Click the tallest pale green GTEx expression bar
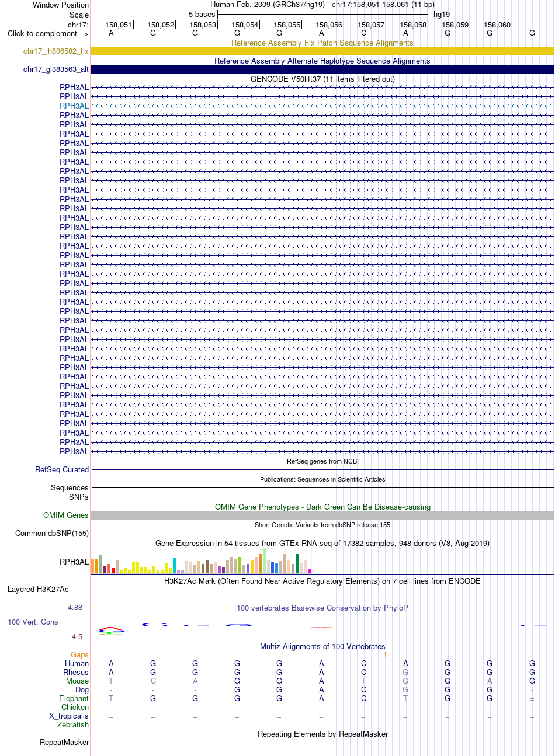The width and height of the screenshot is (555, 756). [265, 560]
